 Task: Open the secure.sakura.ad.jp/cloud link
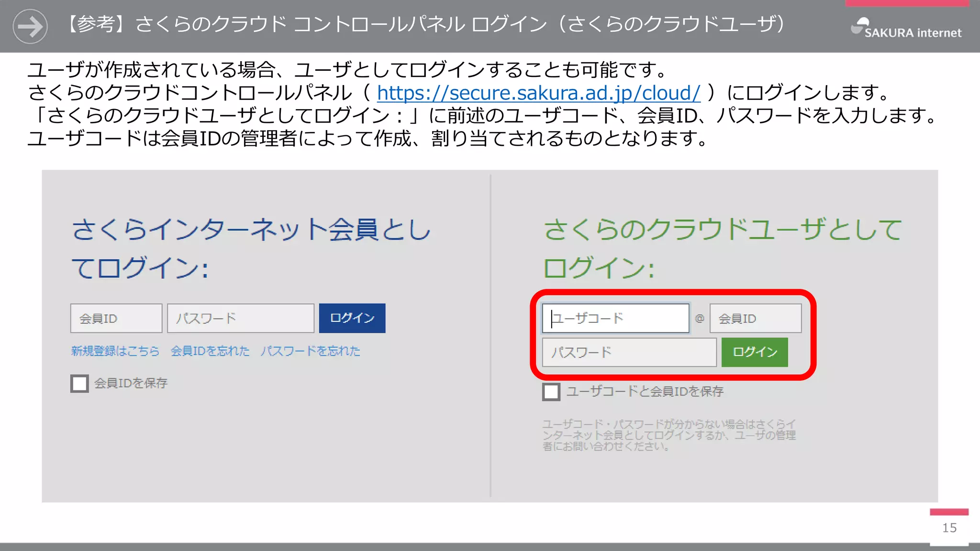point(538,93)
